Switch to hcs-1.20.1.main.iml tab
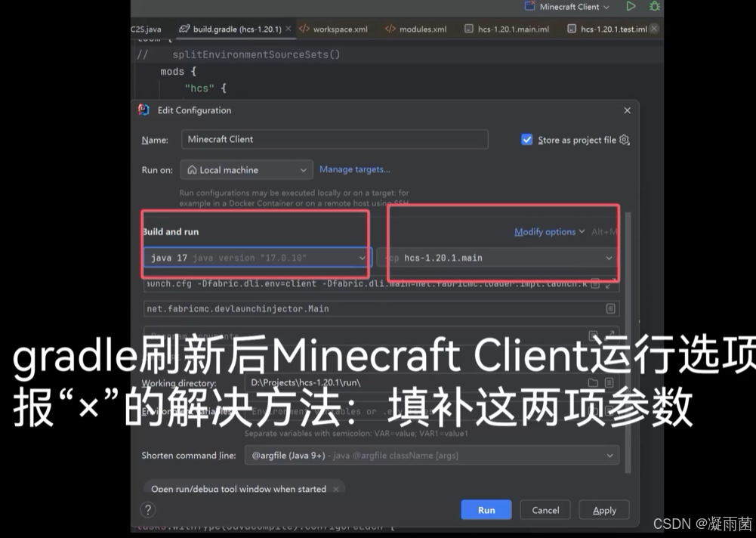The image size is (756, 538). (507, 29)
